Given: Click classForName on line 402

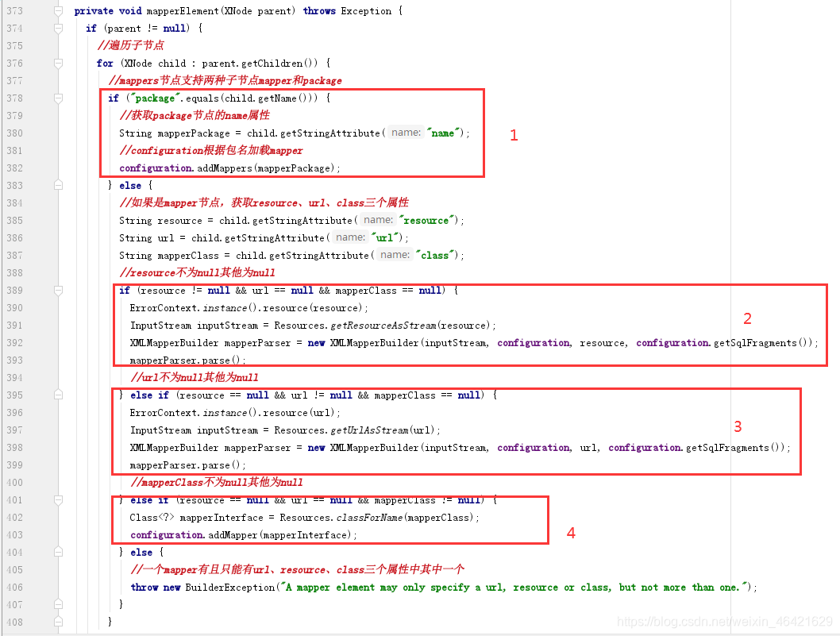Looking at the screenshot, I should point(370,518).
